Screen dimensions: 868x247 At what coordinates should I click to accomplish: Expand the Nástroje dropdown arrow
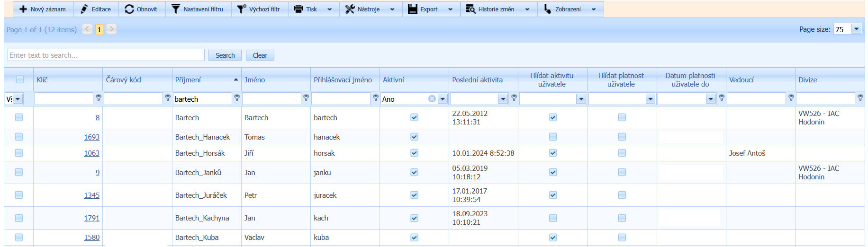[392, 9]
